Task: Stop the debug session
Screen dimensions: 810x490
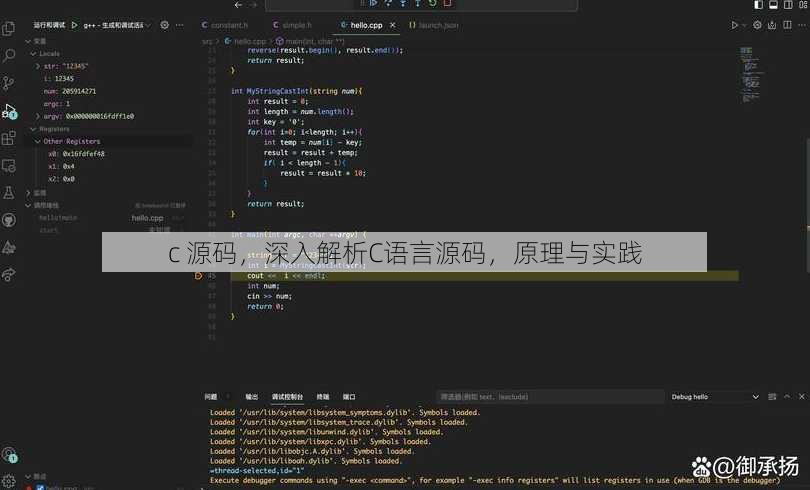Action: pyautogui.click(x=447, y=3)
